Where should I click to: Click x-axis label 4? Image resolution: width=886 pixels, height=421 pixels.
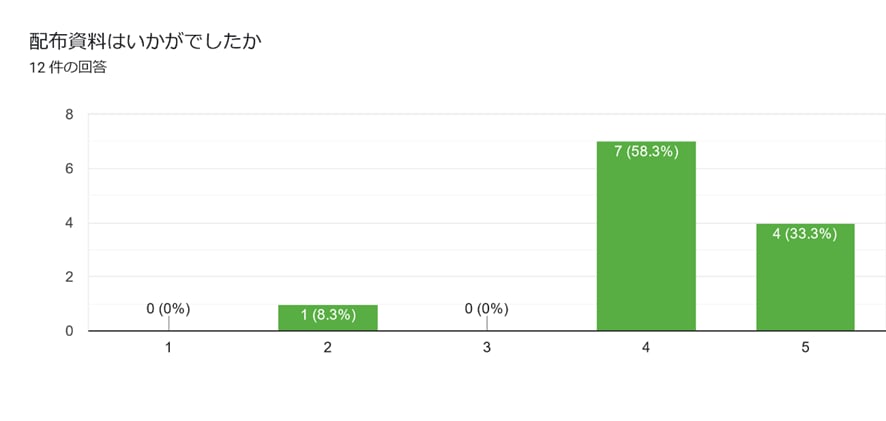(646, 349)
